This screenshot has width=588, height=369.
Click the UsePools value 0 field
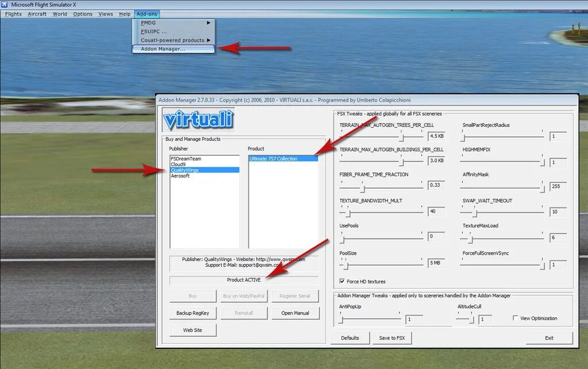pyautogui.click(x=436, y=236)
